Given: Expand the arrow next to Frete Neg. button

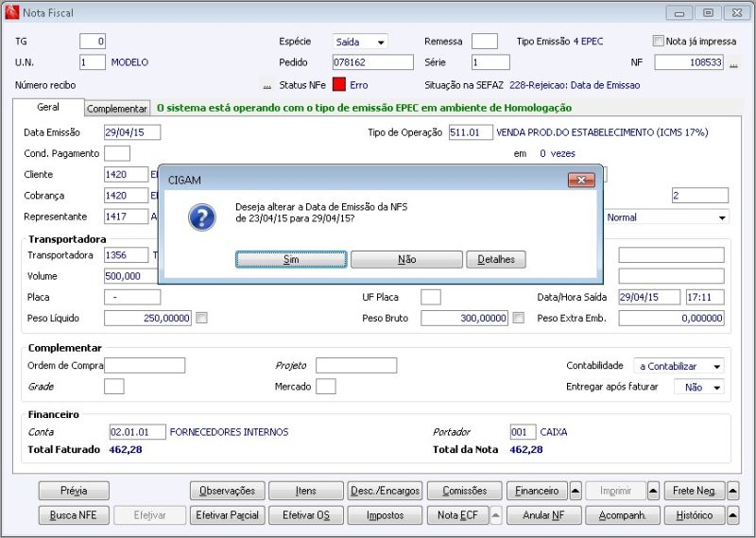Looking at the screenshot, I should point(732,491).
